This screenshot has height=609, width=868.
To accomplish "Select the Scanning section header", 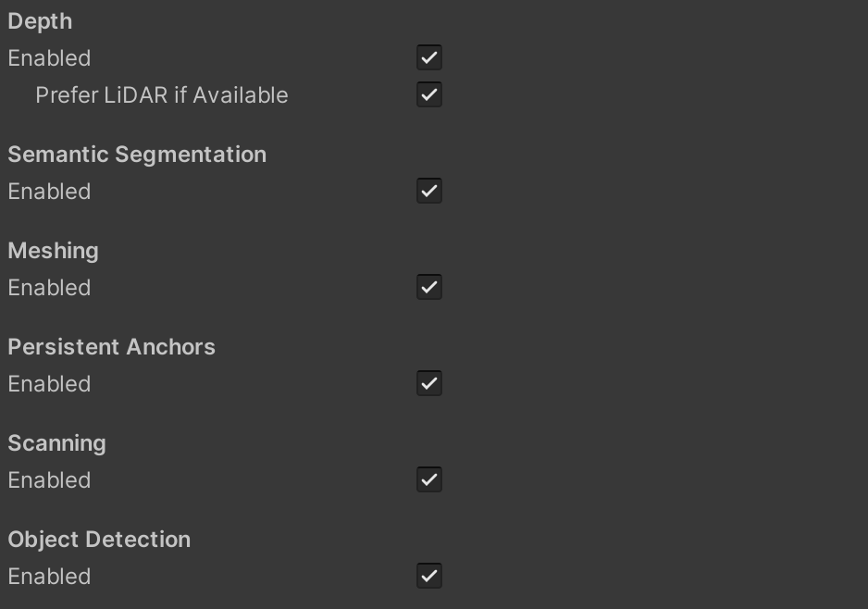I will 56,442.
